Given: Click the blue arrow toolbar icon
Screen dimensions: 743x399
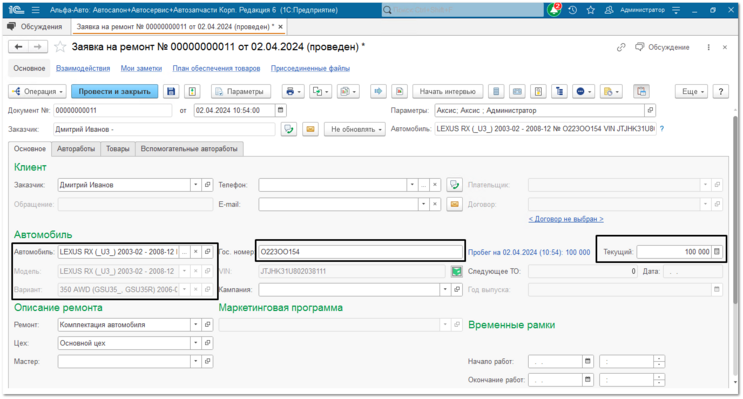Looking at the screenshot, I should (x=378, y=91).
